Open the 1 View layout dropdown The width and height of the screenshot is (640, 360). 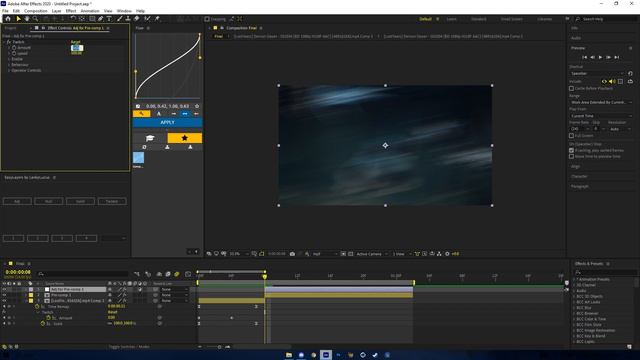[402, 254]
